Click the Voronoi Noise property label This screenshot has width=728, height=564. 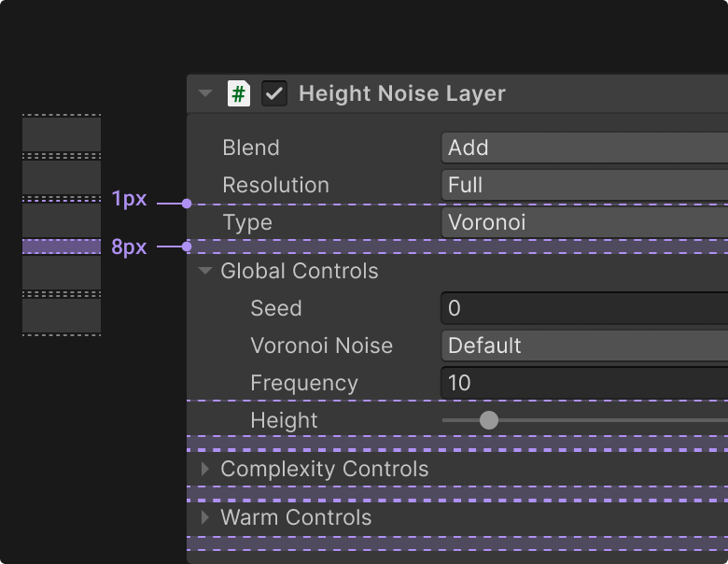click(x=322, y=345)
